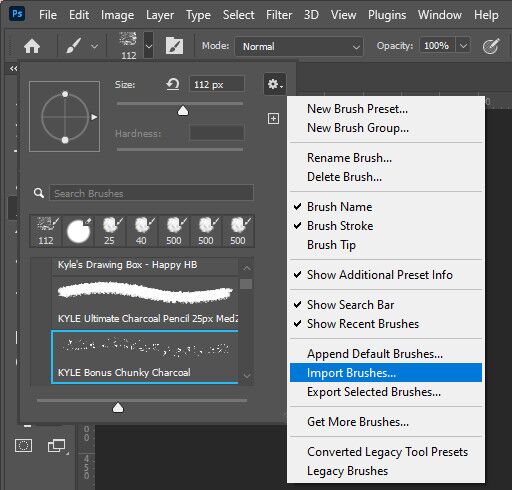Screen dimensions: 512x490
Task: Open the brush panel gear settings menu
Action: click(275, 84)
